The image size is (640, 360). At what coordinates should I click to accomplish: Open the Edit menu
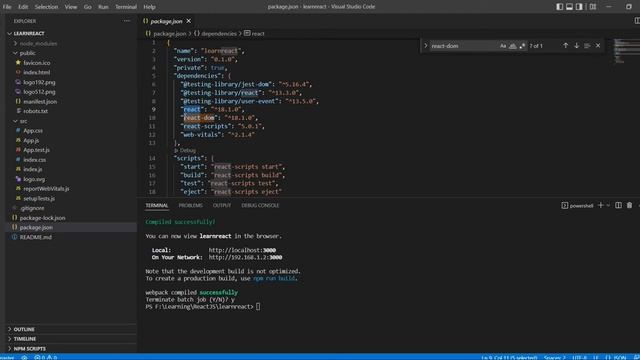23,7
